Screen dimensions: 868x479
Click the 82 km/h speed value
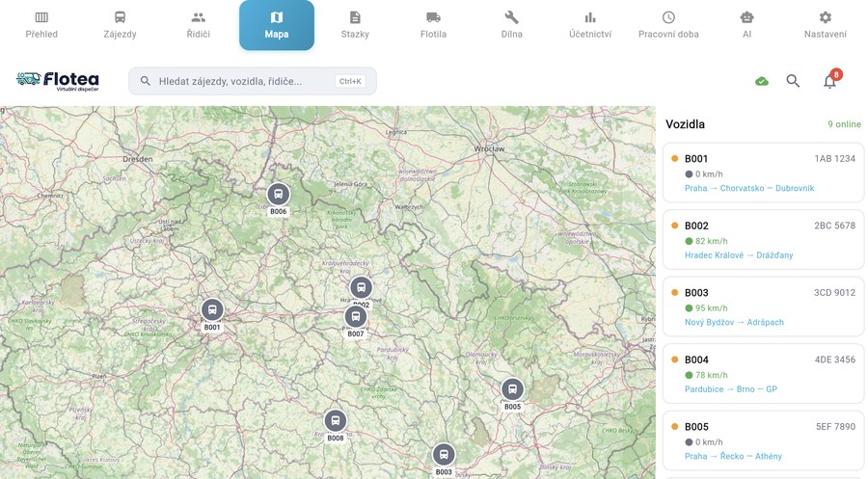(x=712, y=241)
